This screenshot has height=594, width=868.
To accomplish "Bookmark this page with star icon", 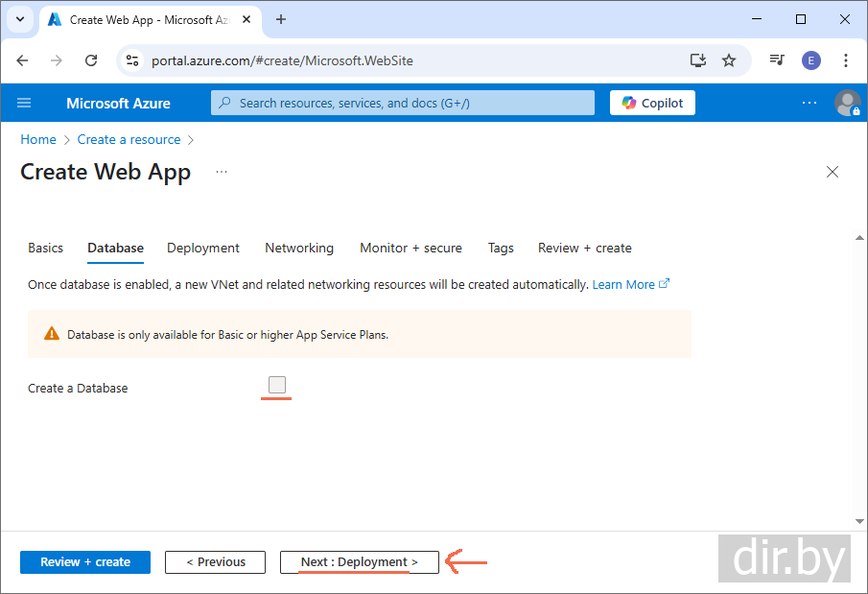I will tap(729, 60).
